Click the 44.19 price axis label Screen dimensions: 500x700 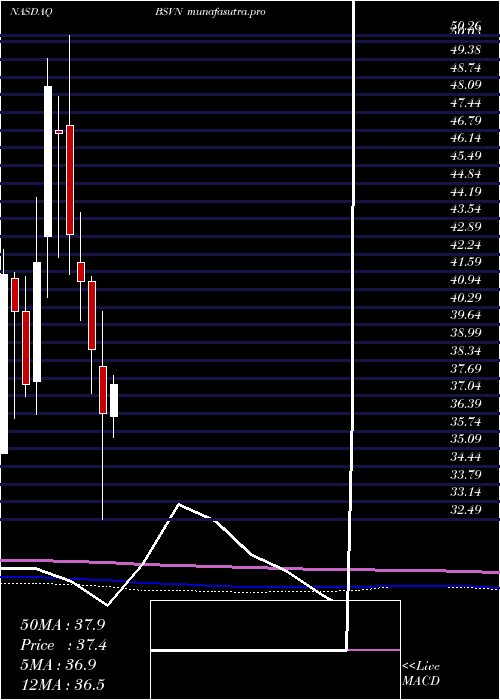coord(465,192)
